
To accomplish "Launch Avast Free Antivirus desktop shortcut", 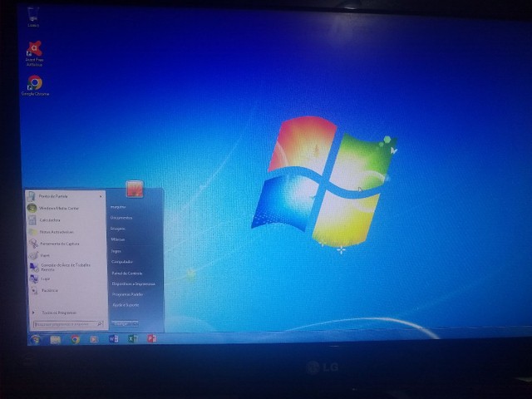I will (34, 53).
